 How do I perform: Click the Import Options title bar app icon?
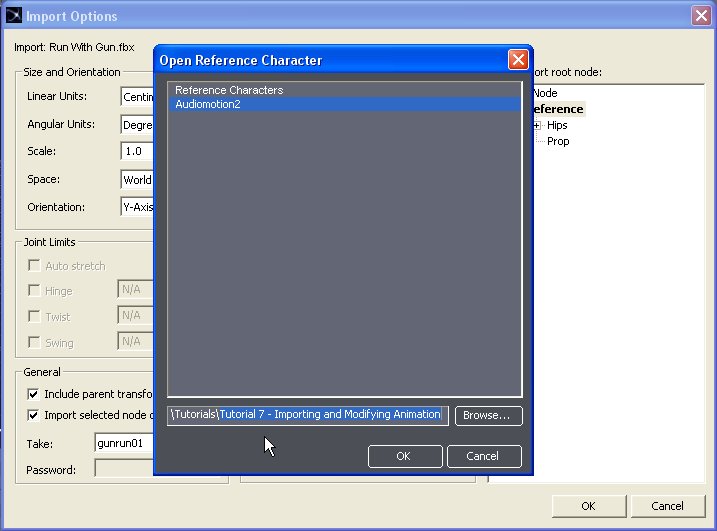[13, 16]
